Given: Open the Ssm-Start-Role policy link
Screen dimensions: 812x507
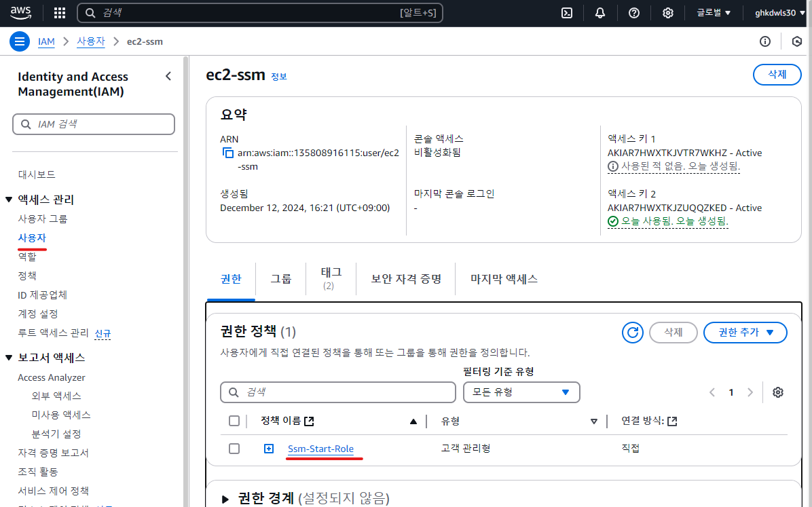Looking at the screenshot, I should pyautogui.click(x=320, y=449).
